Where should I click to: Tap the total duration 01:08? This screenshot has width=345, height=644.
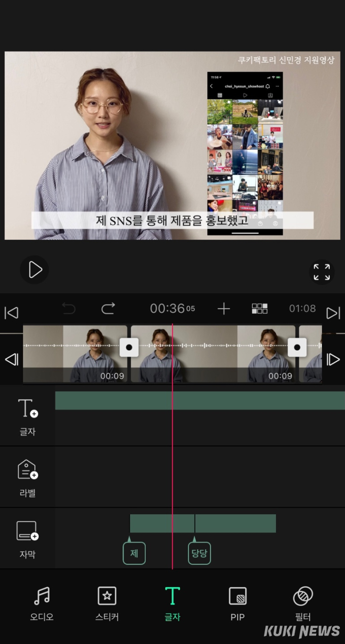tap(302, 309)
